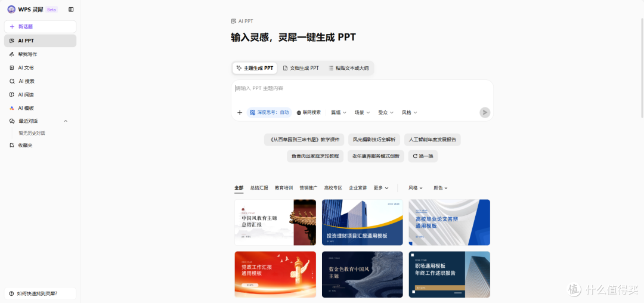Collapse the sidebar with the panel icon
The image size is (644, 303).
point(71,10)
